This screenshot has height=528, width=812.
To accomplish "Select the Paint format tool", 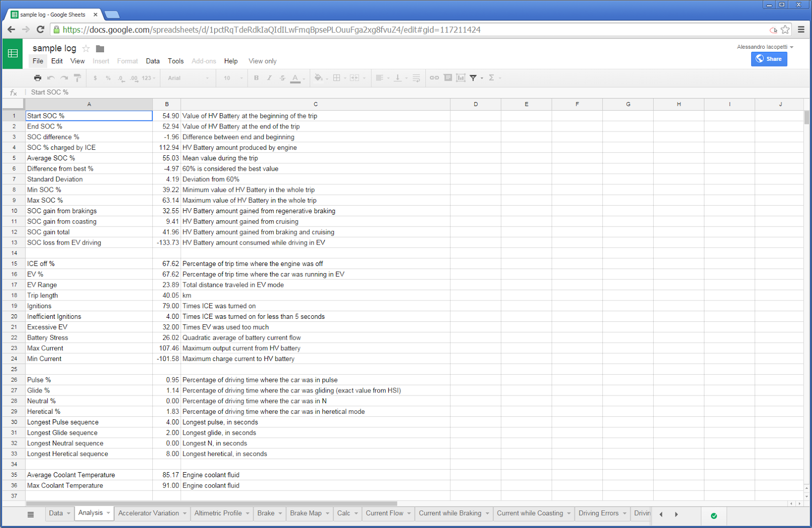I will [x=77, y=78].
